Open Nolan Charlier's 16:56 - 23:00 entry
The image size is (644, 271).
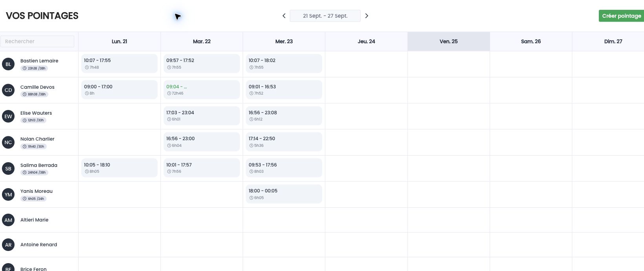[x=202, y=142]
